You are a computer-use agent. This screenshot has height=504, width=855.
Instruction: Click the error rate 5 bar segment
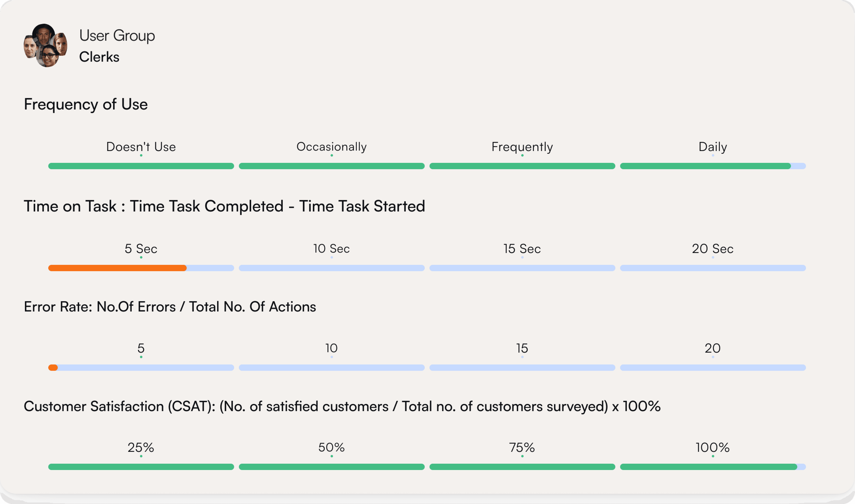(x=141, y=367)
